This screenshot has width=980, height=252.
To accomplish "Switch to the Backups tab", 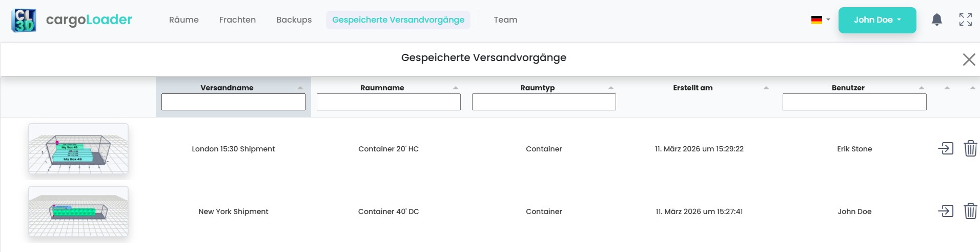I will [x=294, y=20].
